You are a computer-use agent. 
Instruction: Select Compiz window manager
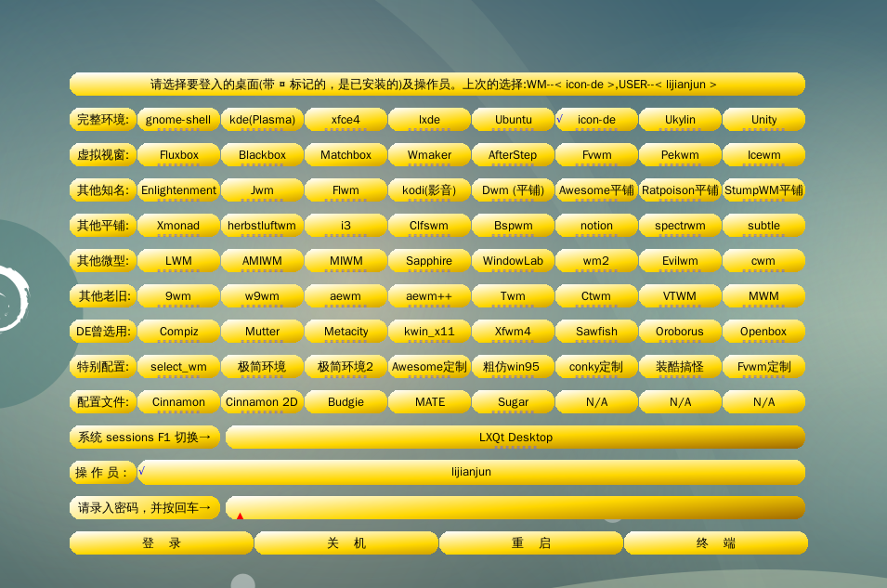point(178,331)
